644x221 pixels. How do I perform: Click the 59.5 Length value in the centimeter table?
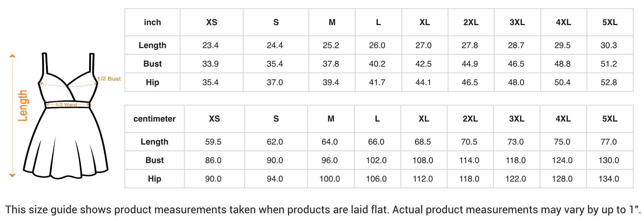pos(213,142)
